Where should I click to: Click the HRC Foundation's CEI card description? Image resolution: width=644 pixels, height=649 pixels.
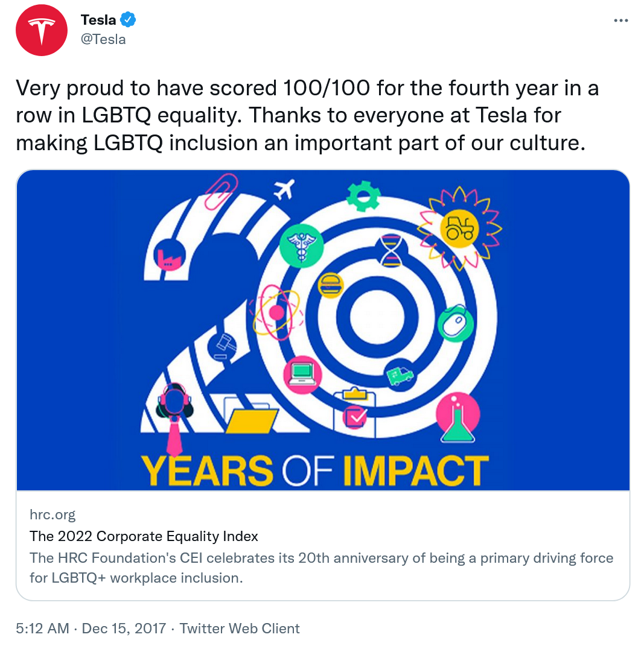click(x=321, y=568)
